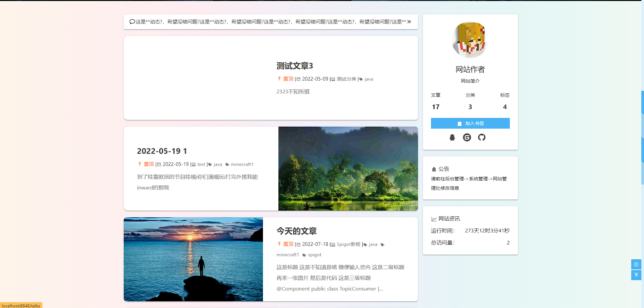Select the 测试分类 category link
Viewport: 644px width, 308px height.
(346, 79)
